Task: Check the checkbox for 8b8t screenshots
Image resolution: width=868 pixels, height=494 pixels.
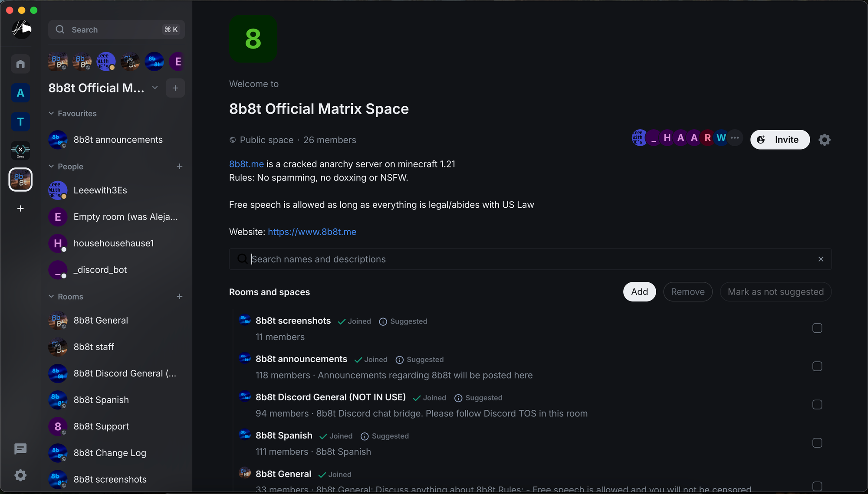Action: pyautogui.click(x=817, y=328)
